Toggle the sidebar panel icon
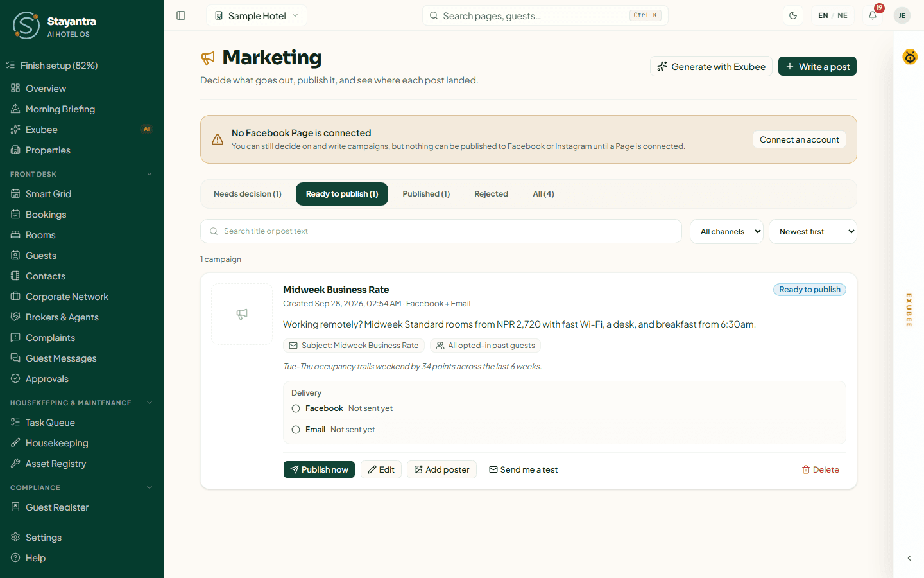 click(x=181, y=15)
